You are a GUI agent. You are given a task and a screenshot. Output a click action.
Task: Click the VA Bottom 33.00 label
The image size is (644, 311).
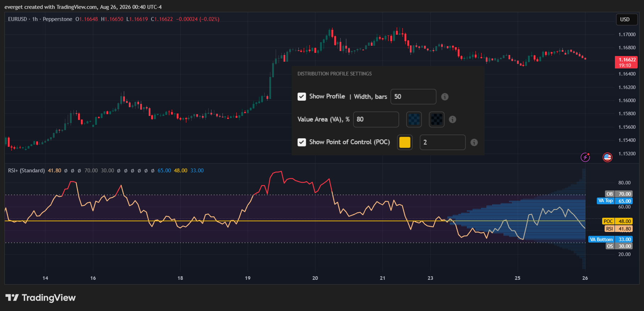[611, 239]
